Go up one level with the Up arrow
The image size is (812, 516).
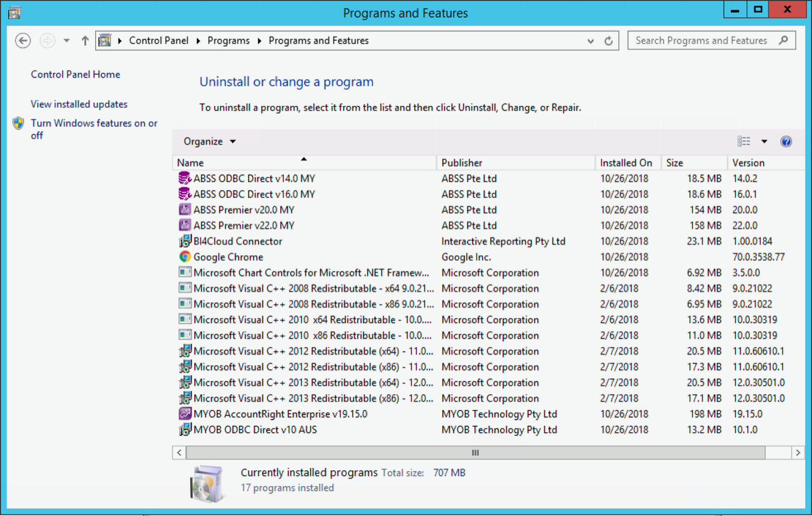tap(85, 41)
